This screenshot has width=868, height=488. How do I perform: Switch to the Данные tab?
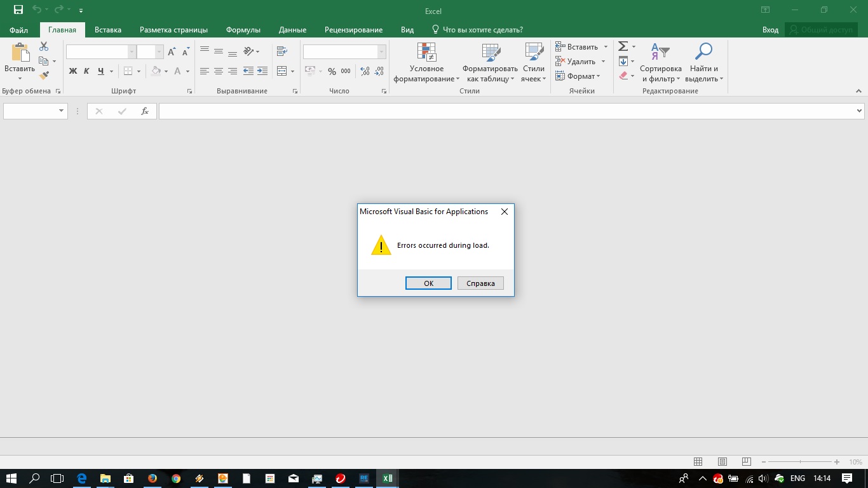pyautogui.click(x=292, y=30)
